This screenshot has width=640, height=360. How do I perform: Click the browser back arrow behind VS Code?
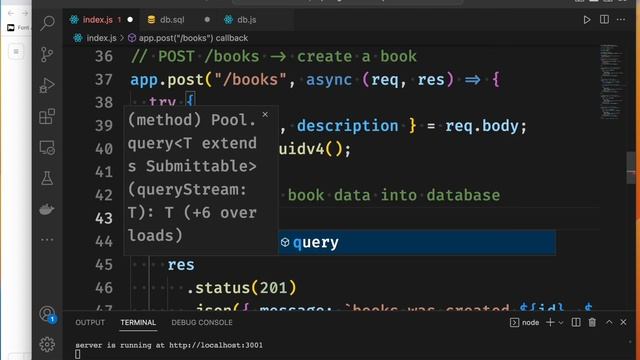pyautogui.click(x=11, y=13)
